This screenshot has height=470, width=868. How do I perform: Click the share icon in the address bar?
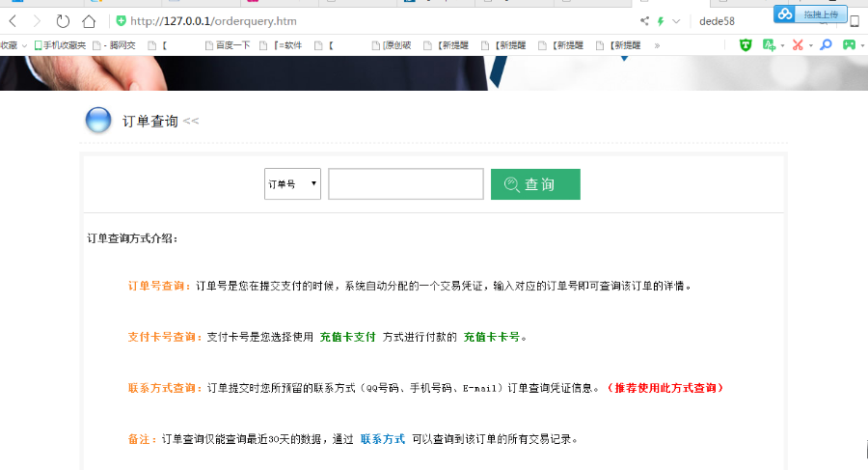tap(644, 21)
